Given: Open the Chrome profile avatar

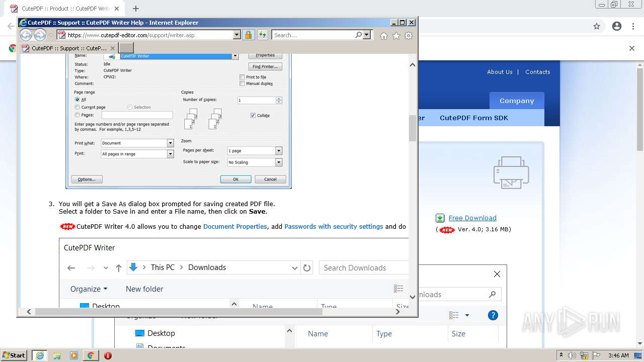Looking at the screenshot, I should (617, 26).
